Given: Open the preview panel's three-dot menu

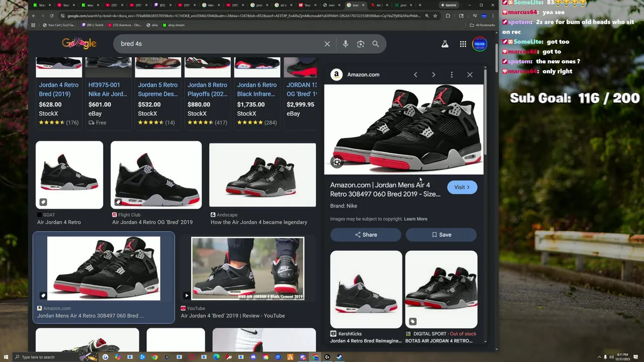Looking at the screenshot, I should [452, 74].
